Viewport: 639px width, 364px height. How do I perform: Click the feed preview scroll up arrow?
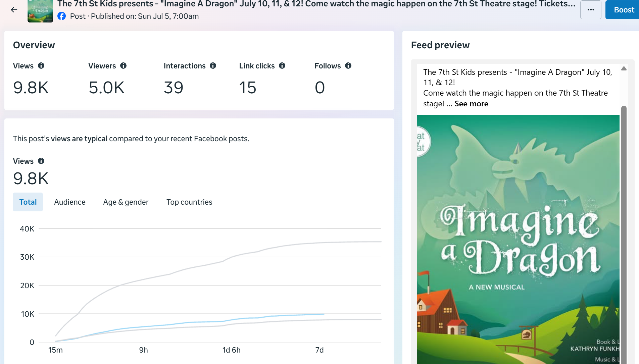624,68
